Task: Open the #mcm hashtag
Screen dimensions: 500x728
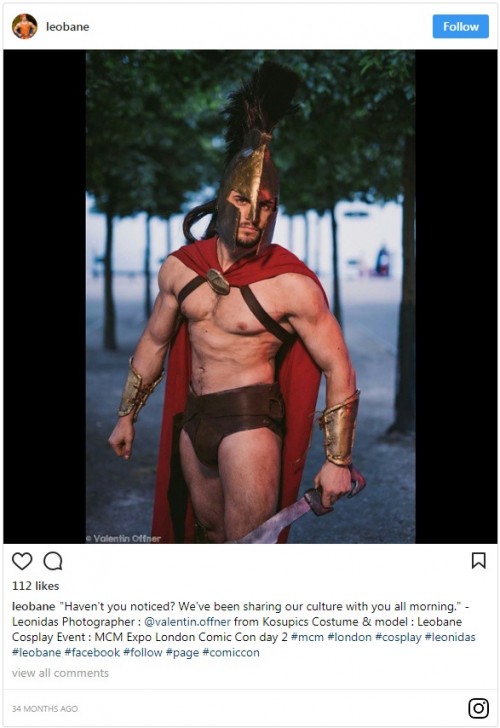Action: (307, 637)
